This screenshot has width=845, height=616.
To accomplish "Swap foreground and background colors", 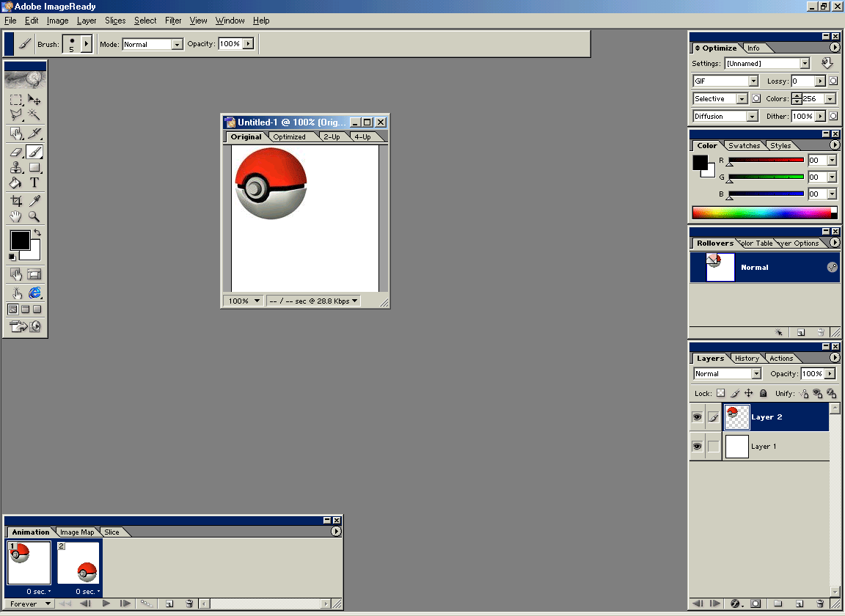I will (x=37, y=232).
